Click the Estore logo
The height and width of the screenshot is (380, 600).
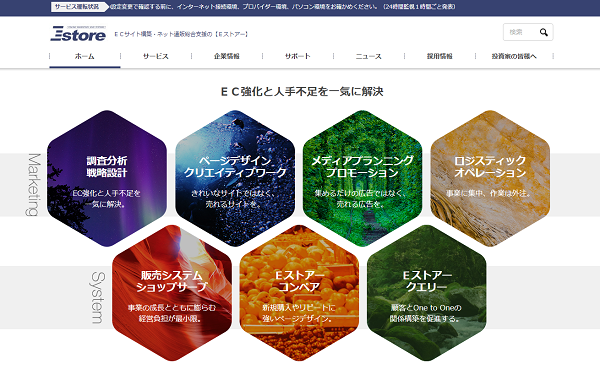pyautogui.click(x=78, y=34)
